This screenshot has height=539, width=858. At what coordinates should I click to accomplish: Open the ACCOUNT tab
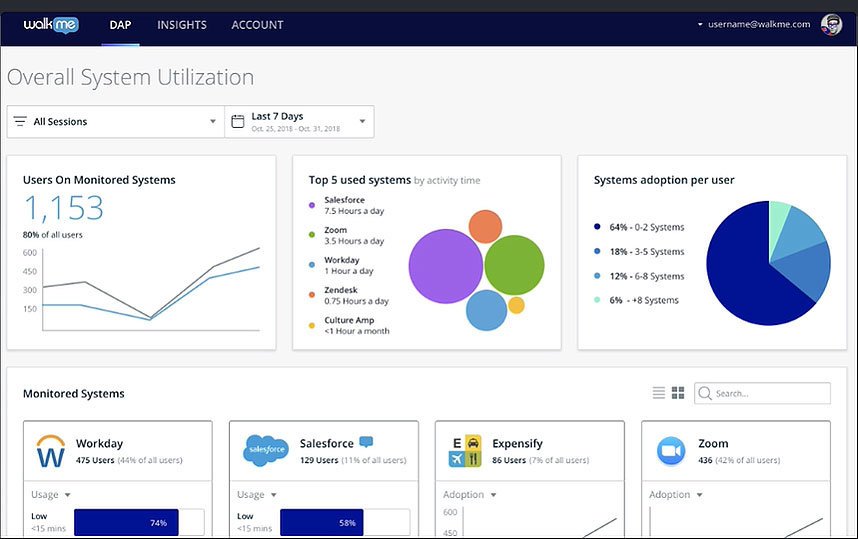point(257,25)
